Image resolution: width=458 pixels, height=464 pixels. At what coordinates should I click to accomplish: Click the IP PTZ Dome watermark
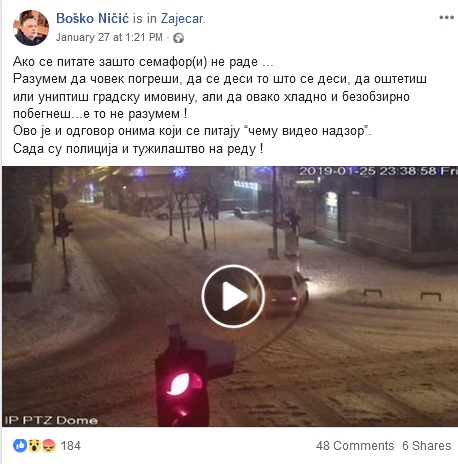coord(51,420)
